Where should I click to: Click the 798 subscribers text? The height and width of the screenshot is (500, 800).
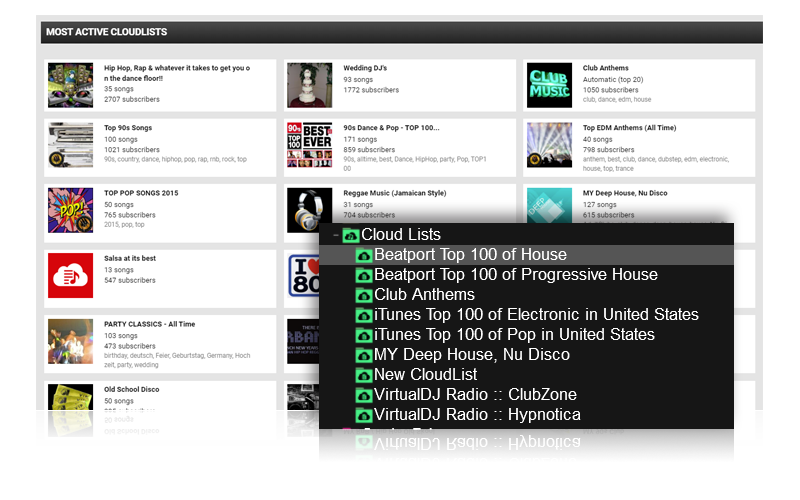[x=609, y=149]
